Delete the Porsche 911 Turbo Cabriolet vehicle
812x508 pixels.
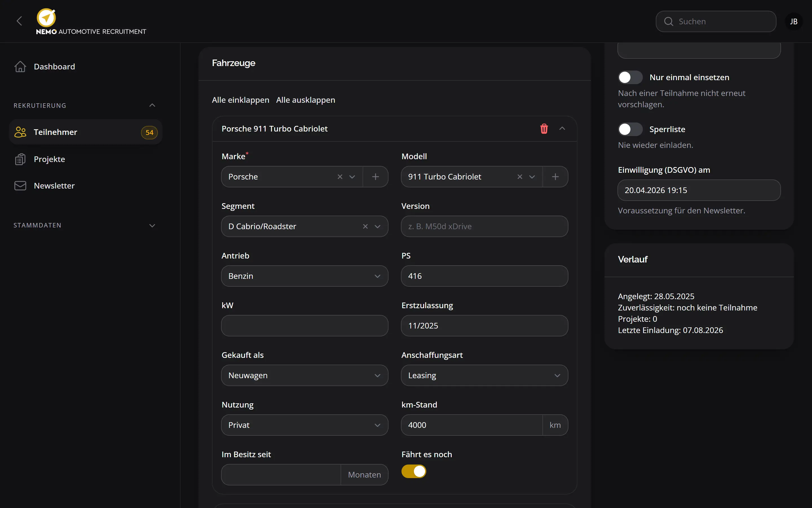coord(544,129)
